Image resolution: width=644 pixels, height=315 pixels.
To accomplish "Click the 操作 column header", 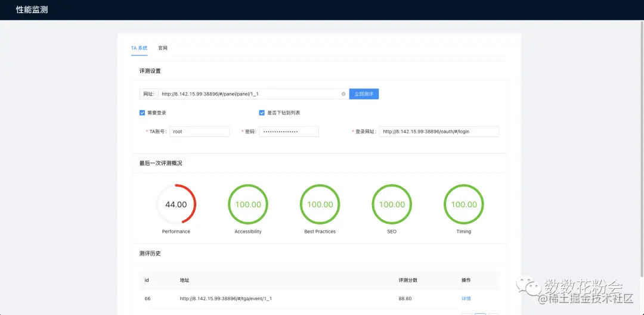I will coord(466,280).
